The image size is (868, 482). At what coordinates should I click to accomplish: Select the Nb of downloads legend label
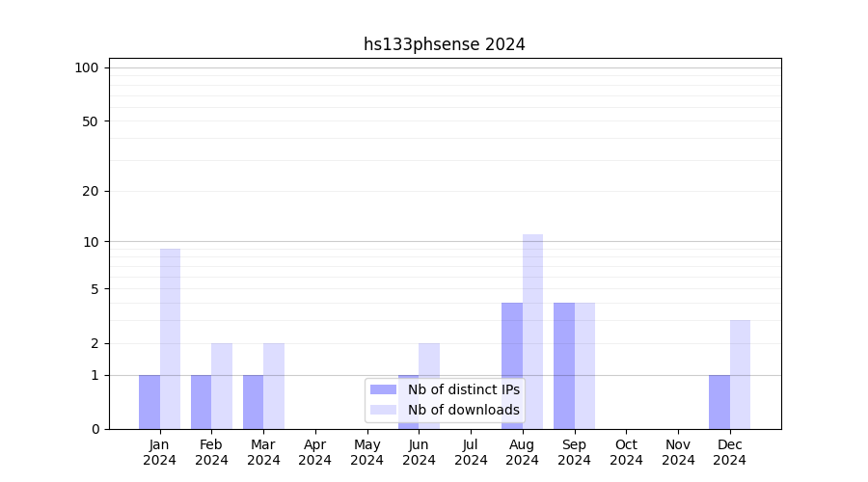coord(463,410)
